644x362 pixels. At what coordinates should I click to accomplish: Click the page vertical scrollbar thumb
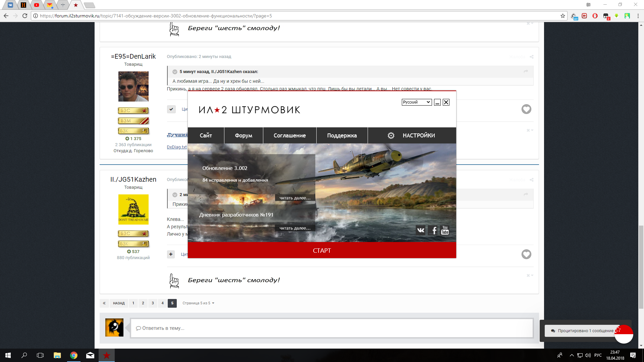pos(641,266)
